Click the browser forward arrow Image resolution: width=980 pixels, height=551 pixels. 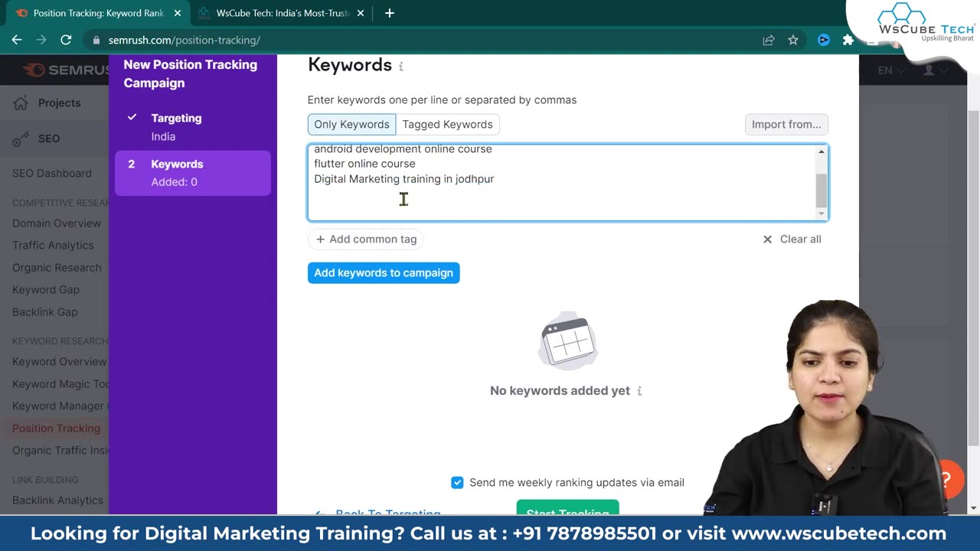pyautogui.click(x=41, y=40)
